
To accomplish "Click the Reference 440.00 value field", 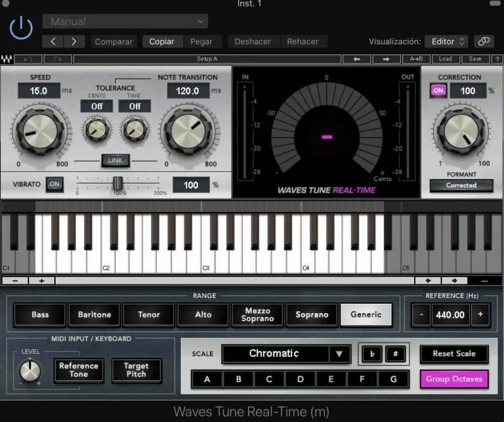I will point(450,314).
